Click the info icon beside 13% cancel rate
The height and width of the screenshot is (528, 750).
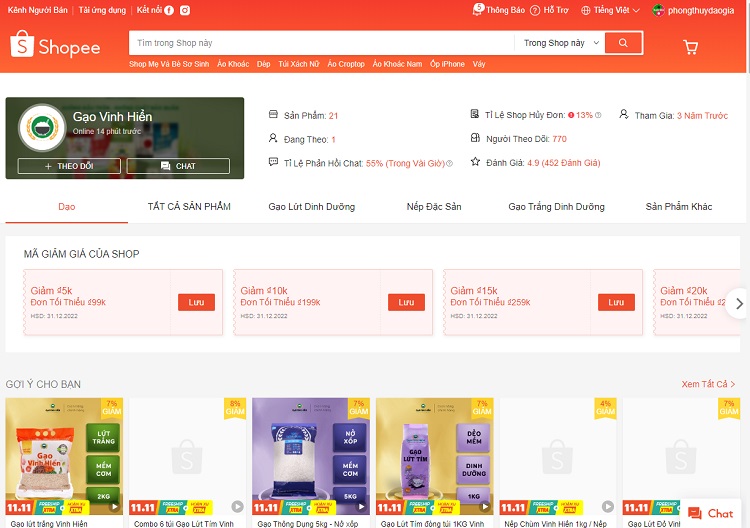598,115
